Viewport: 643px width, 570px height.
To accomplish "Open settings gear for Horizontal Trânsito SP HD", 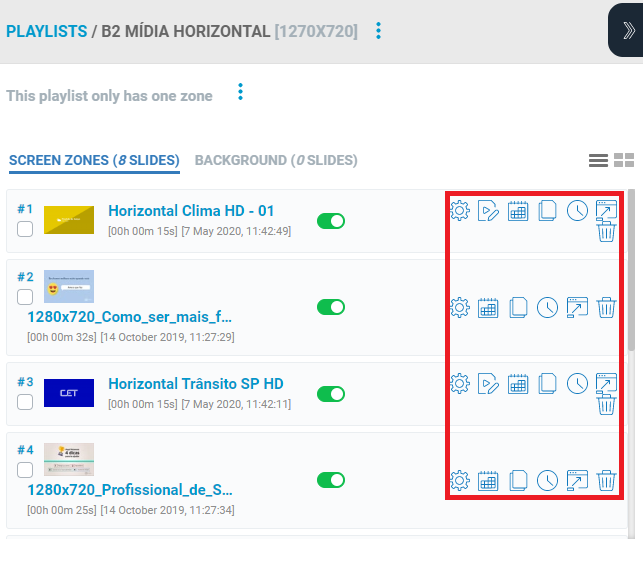I will 460,384.
